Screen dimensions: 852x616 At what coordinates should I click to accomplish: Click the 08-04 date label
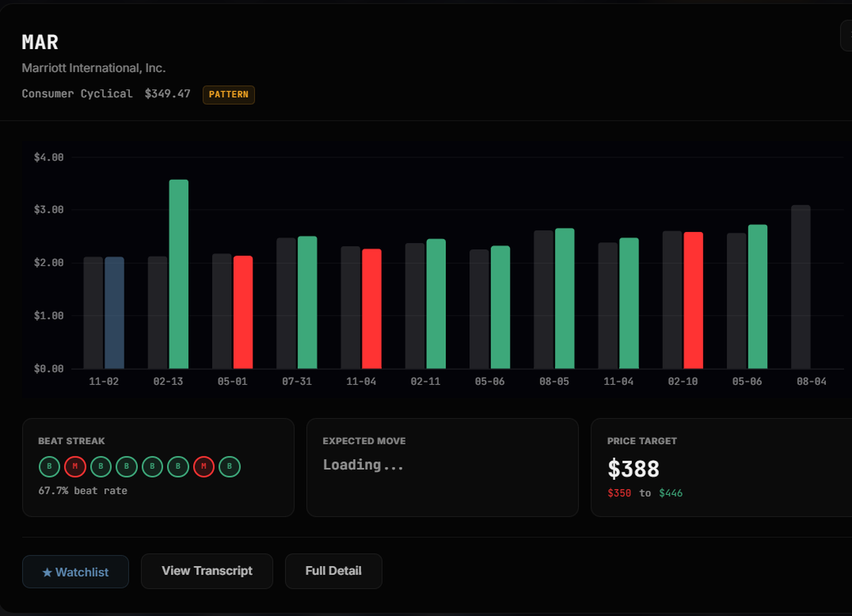pyautogui.click(x=811, y=382)
